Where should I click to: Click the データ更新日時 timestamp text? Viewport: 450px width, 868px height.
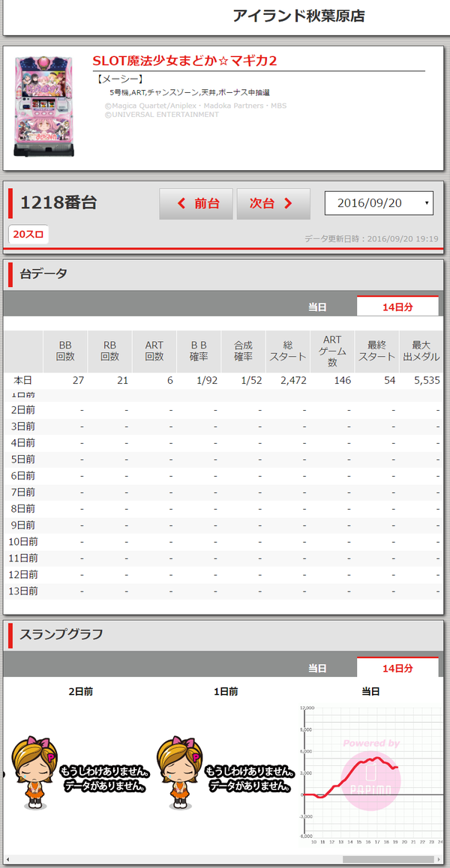pyautogui.click(x=371, y=238)
